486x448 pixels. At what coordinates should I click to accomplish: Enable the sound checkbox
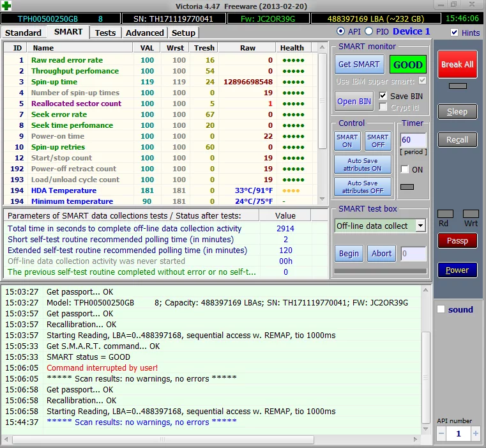click(441, 309)
